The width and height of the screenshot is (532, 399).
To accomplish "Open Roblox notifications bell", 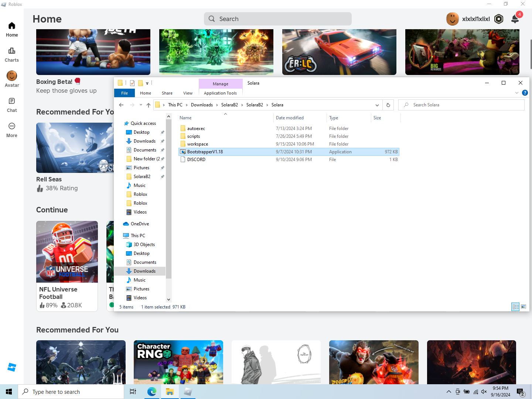I will (515, 19).
